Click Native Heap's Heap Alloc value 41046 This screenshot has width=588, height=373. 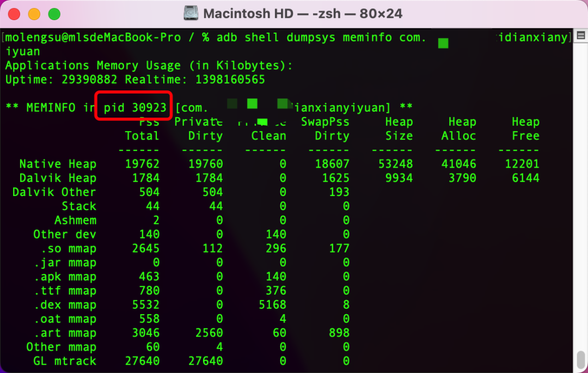click(458, 164)
